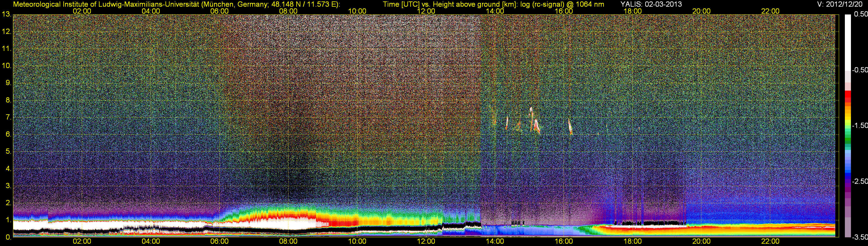Click the 22:00 label on the top time axis

770,11
